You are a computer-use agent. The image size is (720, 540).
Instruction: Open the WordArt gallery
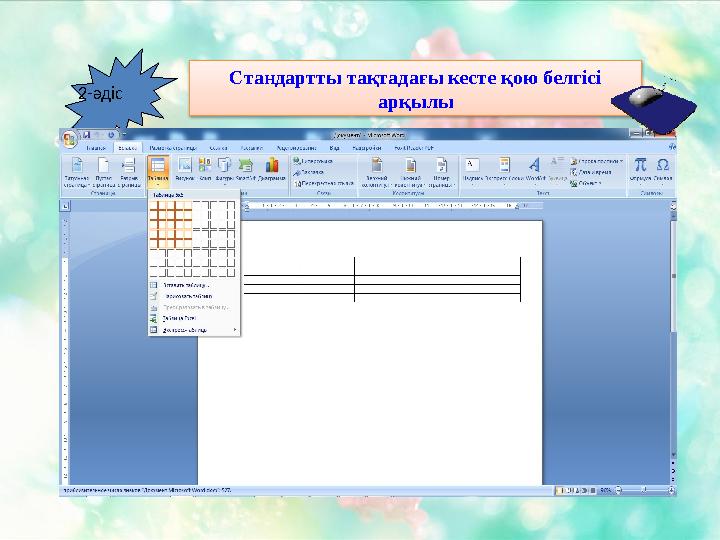pos(534,170)
